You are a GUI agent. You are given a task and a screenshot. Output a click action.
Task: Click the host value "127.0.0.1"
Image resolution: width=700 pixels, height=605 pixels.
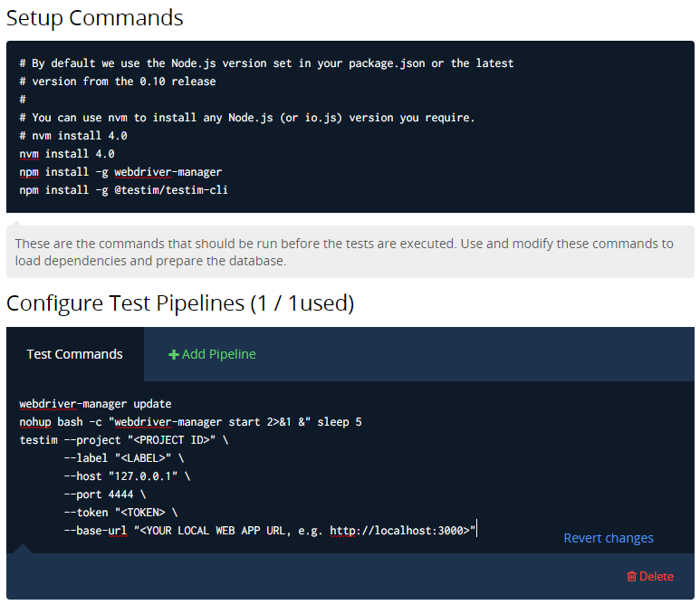tap(149, 476)
